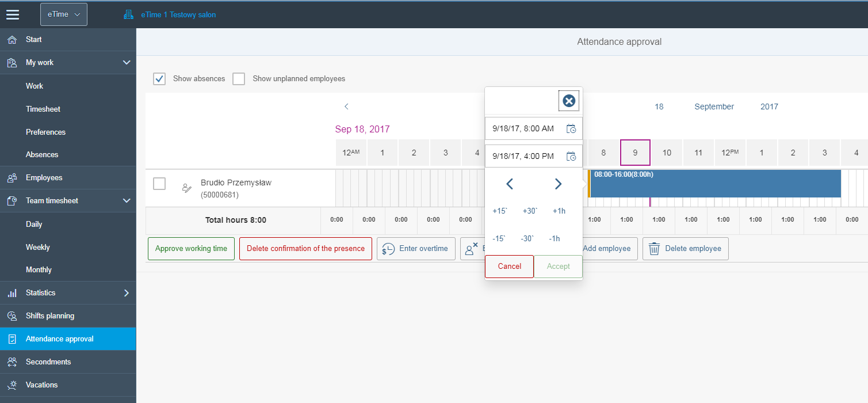This screenshot has height=403, width=868.
Task: Select the checkbox for employee Brudło Przemysław
Action: 159,183
